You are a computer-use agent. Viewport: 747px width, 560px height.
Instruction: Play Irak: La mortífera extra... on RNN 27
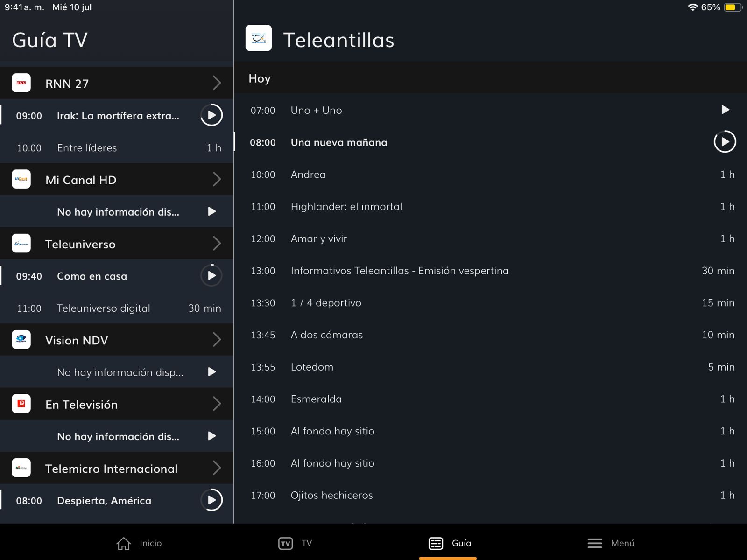[x=211, y=115]
